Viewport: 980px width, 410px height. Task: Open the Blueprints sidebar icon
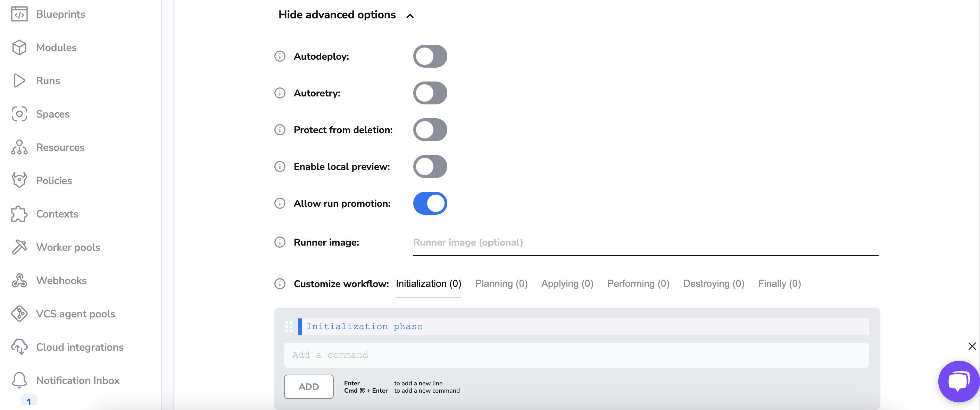coord(19,14)
